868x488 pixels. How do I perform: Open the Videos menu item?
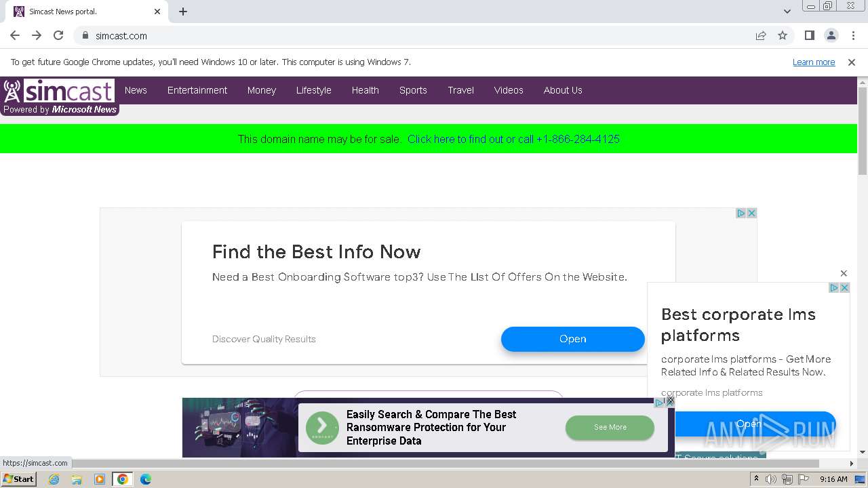[x=509, y=90]
